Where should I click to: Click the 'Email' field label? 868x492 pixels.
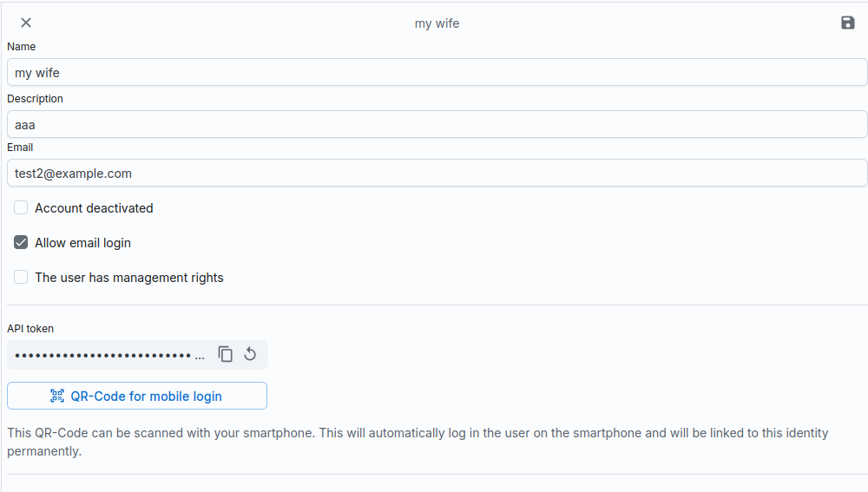[x=20, y=148]
